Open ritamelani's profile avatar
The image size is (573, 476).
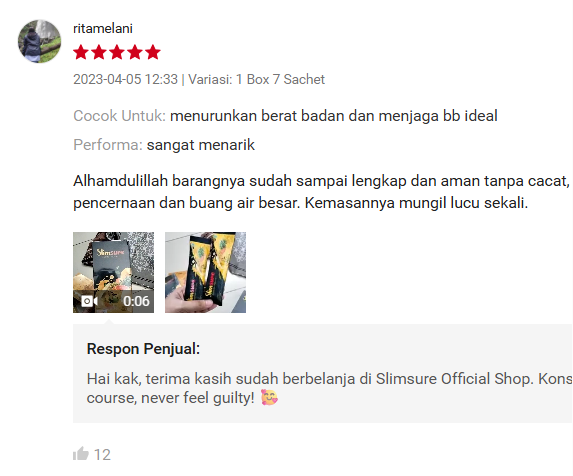39,41
